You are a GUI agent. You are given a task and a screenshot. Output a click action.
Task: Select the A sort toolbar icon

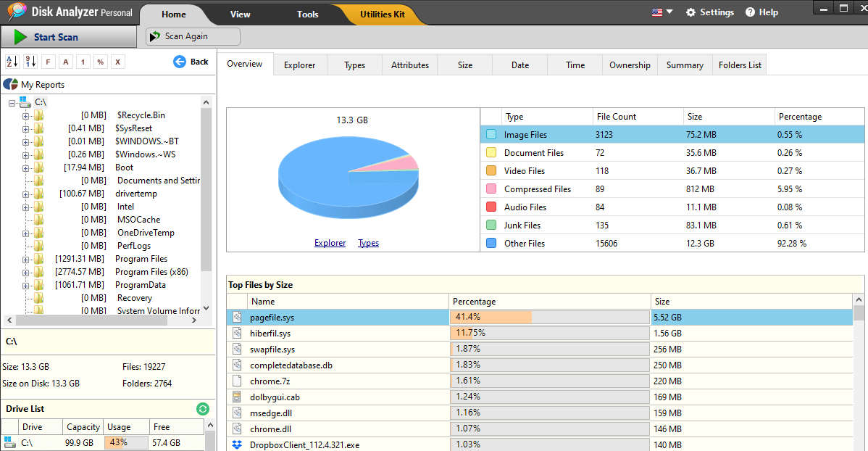(x=64, y=62)
